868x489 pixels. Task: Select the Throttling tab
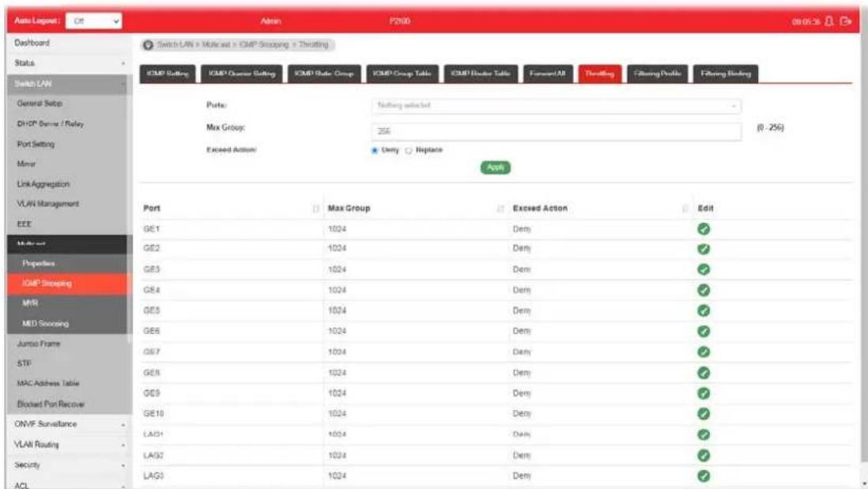click(599, 74)
